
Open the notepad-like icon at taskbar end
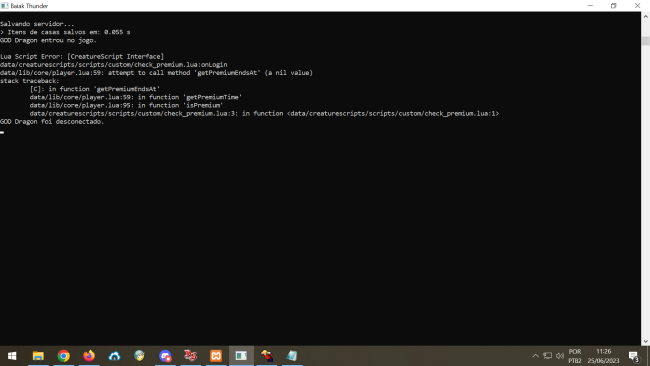292,356
